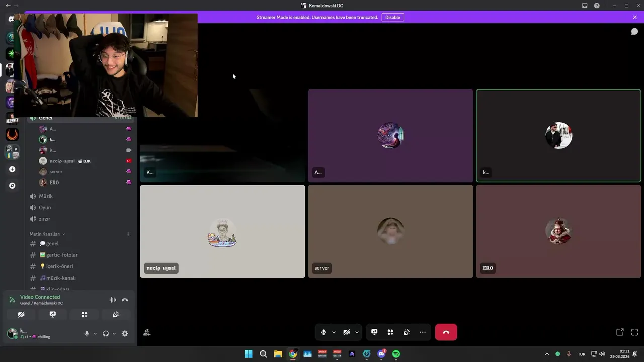Show the voice channel chat
This screenshot has height=362, width=644.
pos(634,31)
